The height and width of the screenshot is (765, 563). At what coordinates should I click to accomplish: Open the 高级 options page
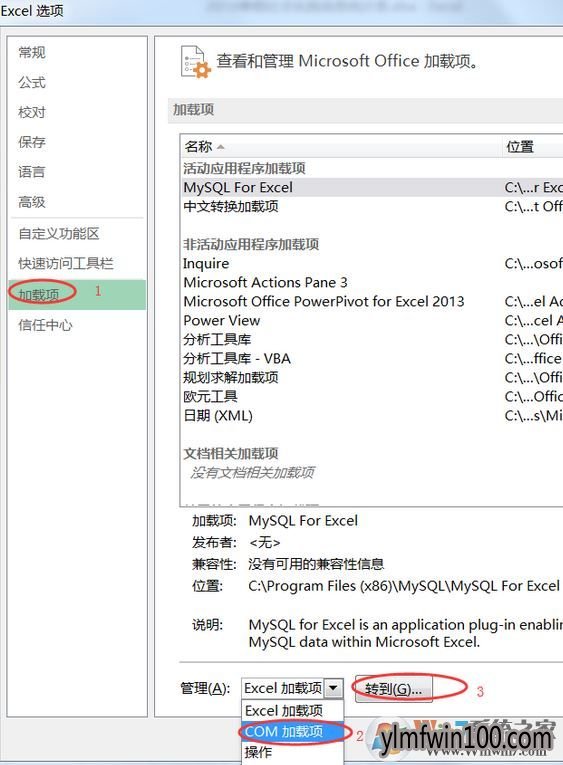point(32,201)
